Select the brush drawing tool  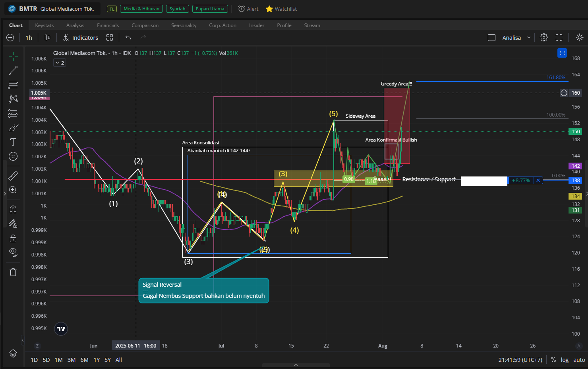(x=13, y=128)
